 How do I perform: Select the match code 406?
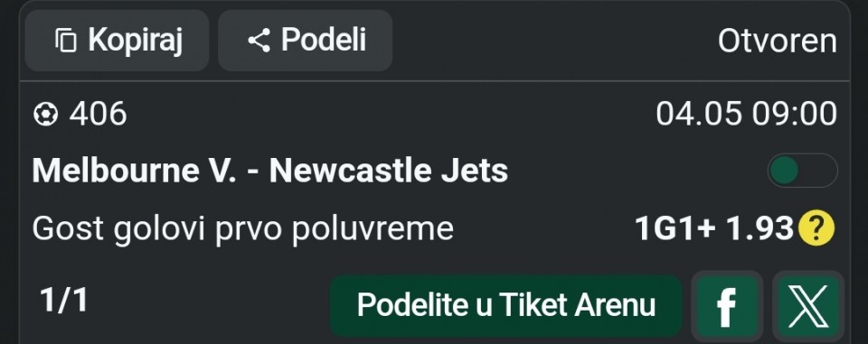coord(98,114)
